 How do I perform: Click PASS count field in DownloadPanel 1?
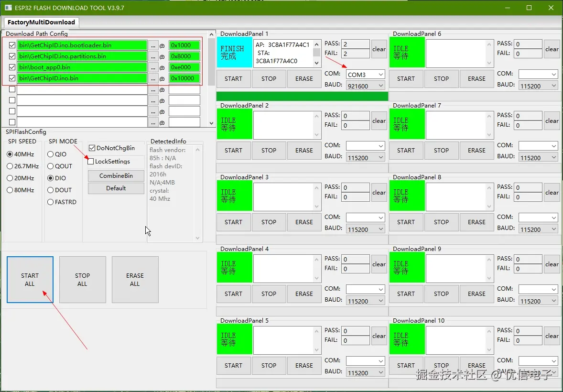click(x=356, y=44)
